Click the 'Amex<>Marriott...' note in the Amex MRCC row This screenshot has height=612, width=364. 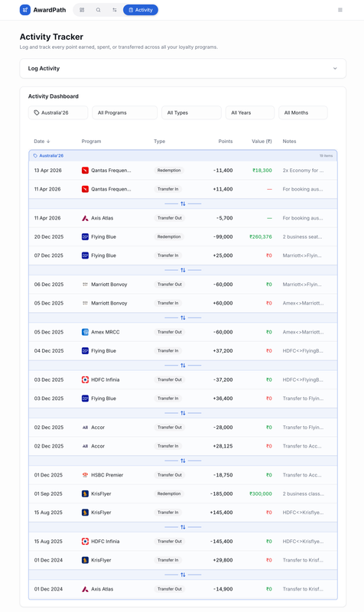(303, 332)
